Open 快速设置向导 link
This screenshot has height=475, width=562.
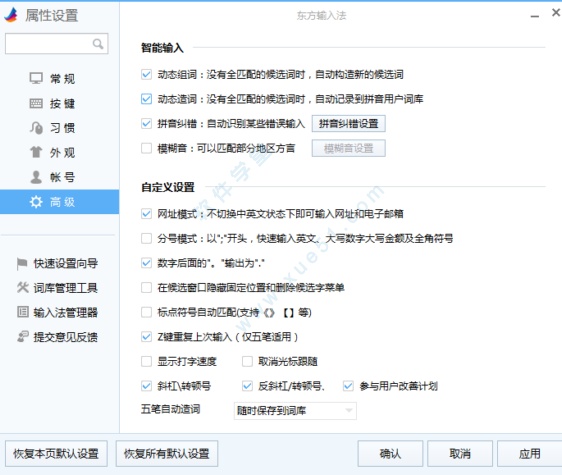66,263
